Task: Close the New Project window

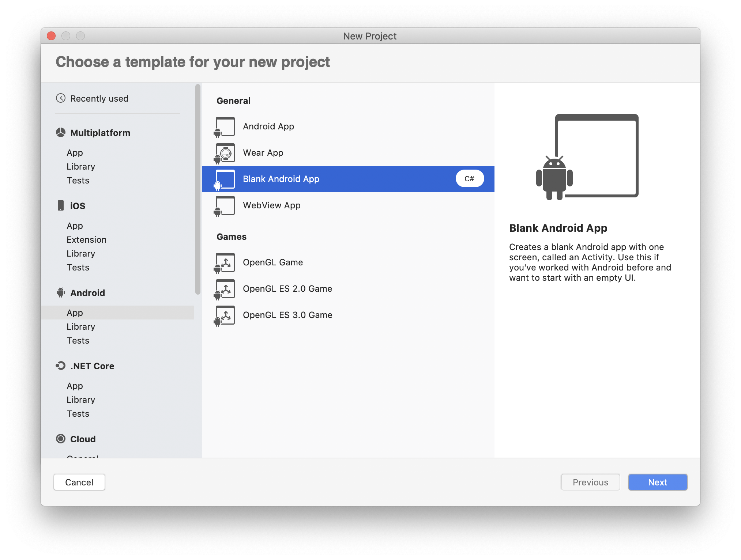Action: tap(51, 36)
